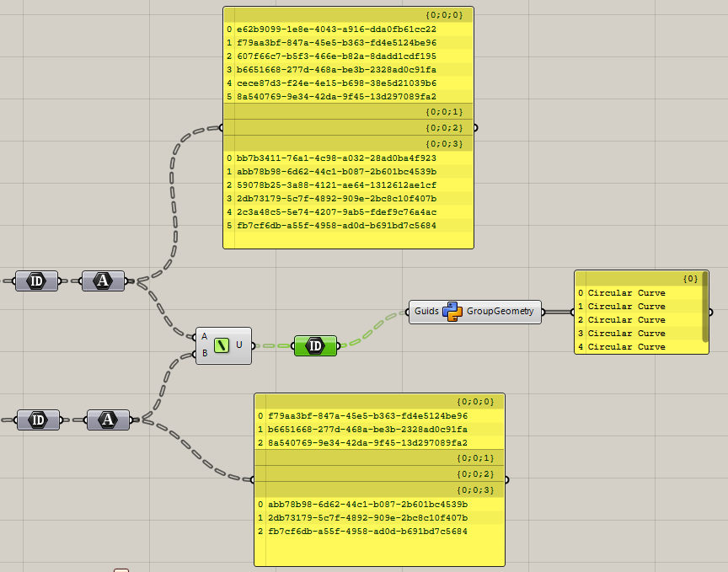The width and height of the screenshot is (728, 572).
Task: Select the Python icon in GroupGeometry component
Action: point(452,312)
